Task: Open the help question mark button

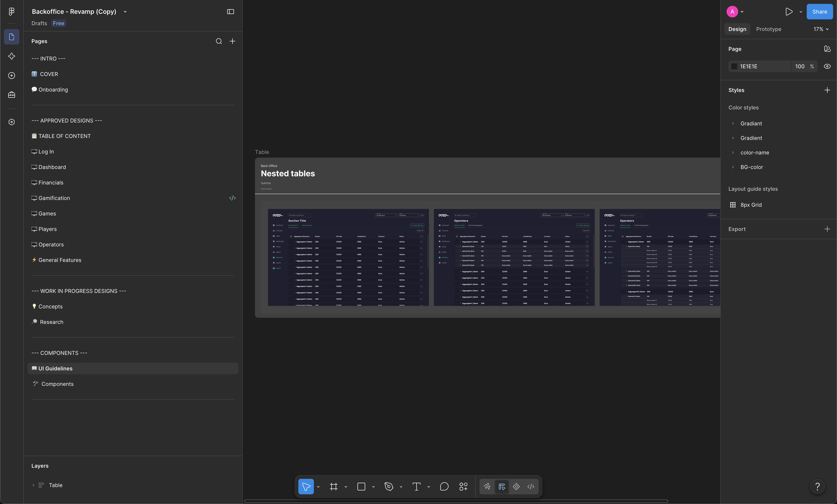Action: click(817, 486)
